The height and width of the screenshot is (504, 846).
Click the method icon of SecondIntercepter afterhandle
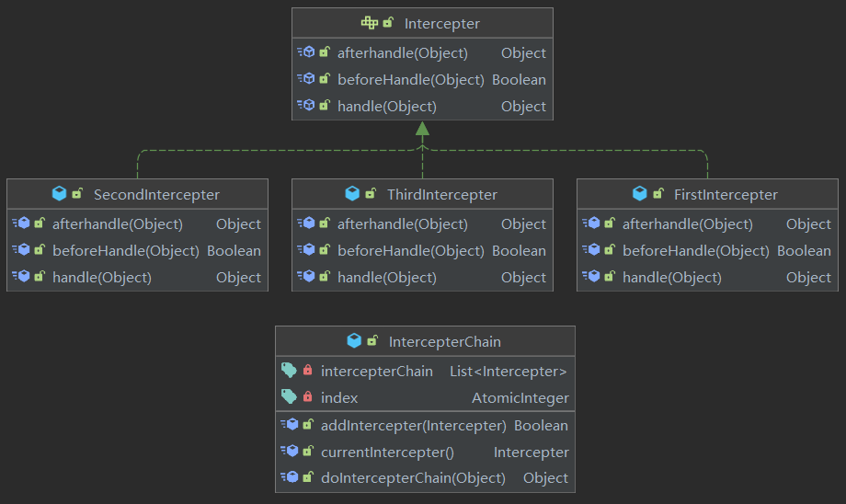tap(21, 223)
